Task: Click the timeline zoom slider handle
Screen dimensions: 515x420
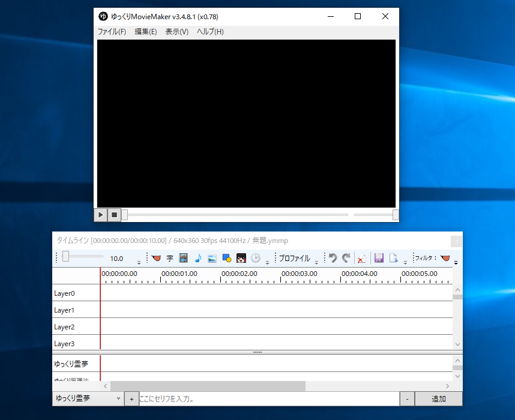Action: 65,256
